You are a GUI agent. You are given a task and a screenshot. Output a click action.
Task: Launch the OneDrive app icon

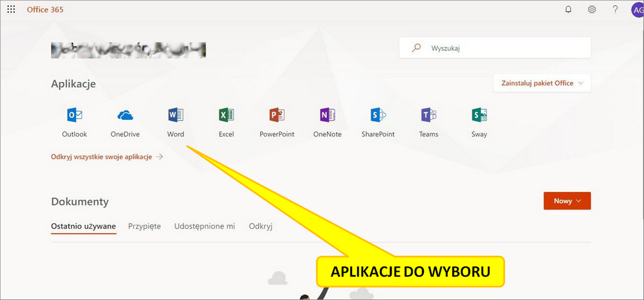click(125, 115)
